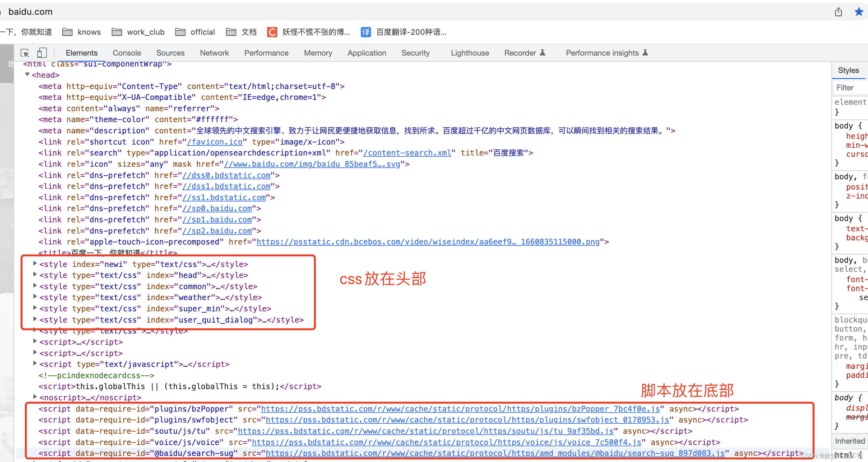
Task: Open the tu_9af35bd.js script link
Action: click(x=426, y=431)
